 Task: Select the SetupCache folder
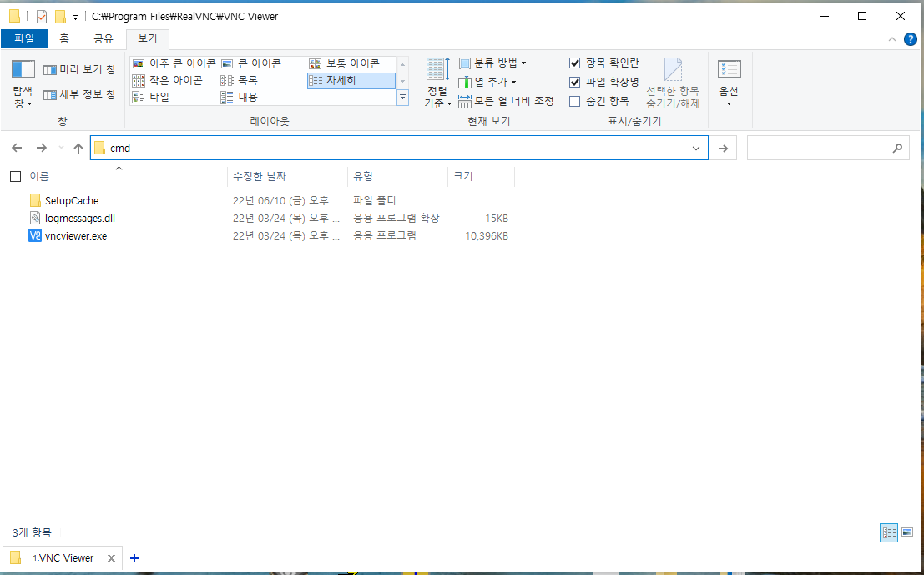click(72, 201)
